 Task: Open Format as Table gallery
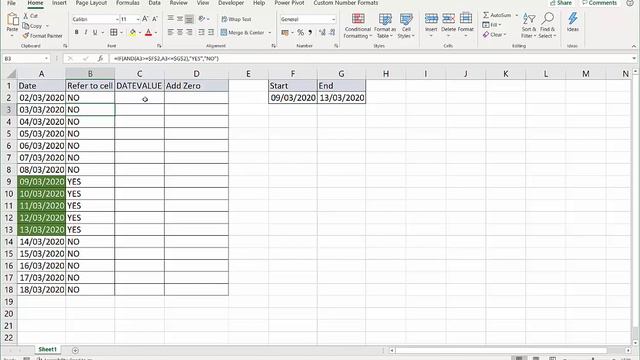[x=384, y=25]
